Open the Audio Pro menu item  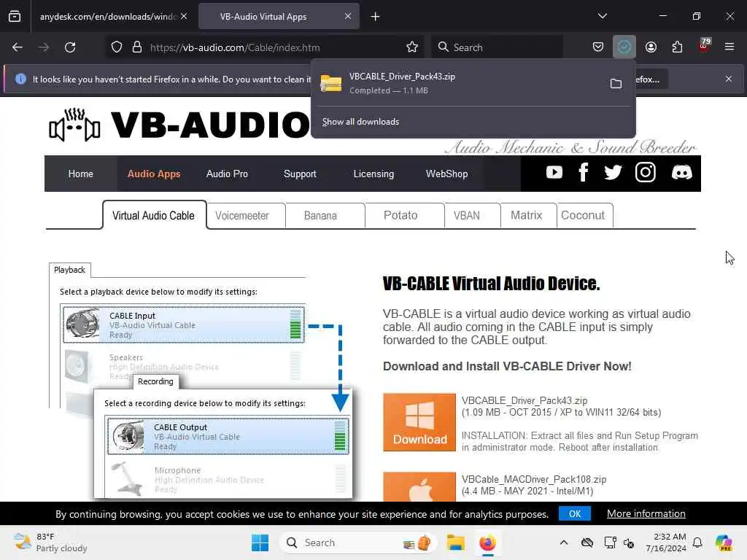click(227, 174)
